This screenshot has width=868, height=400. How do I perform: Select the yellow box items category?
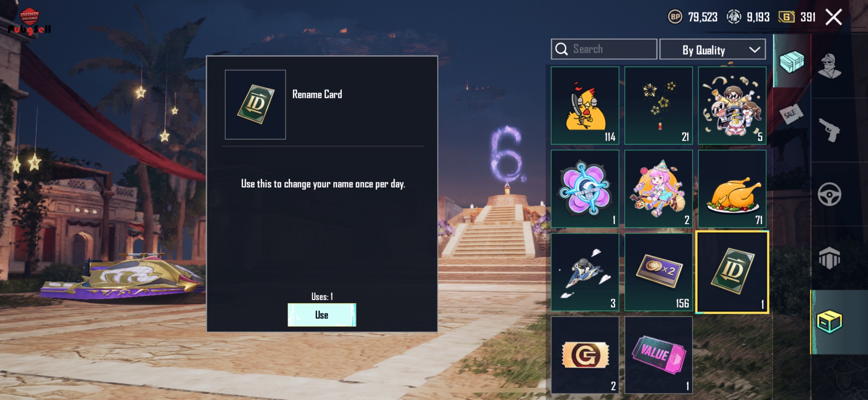pos(829,322)
